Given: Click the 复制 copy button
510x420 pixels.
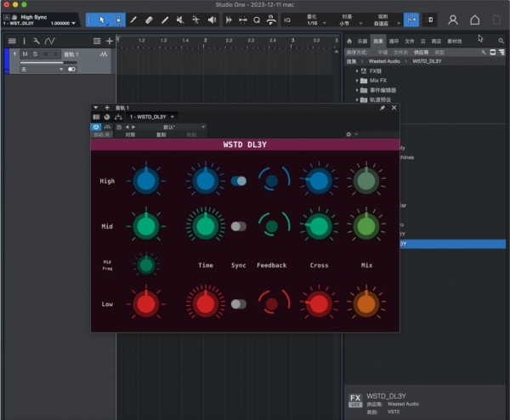Looking at the screenshot, I should pos(161,134).
